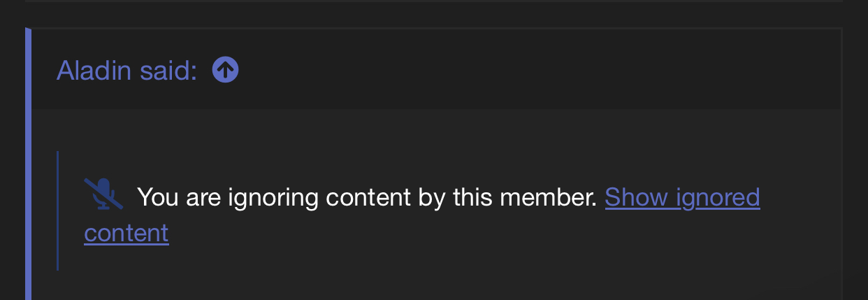Jump to Aladin's original post via arrow icon
This screenshot has height=300, width=868.
(225, 69)
